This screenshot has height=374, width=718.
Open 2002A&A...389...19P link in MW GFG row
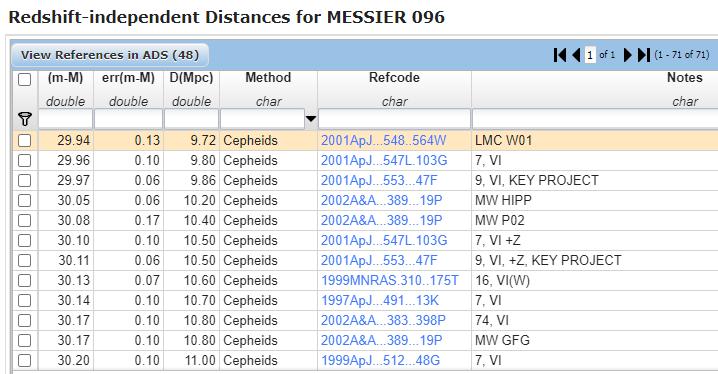(x=381, y=341)
